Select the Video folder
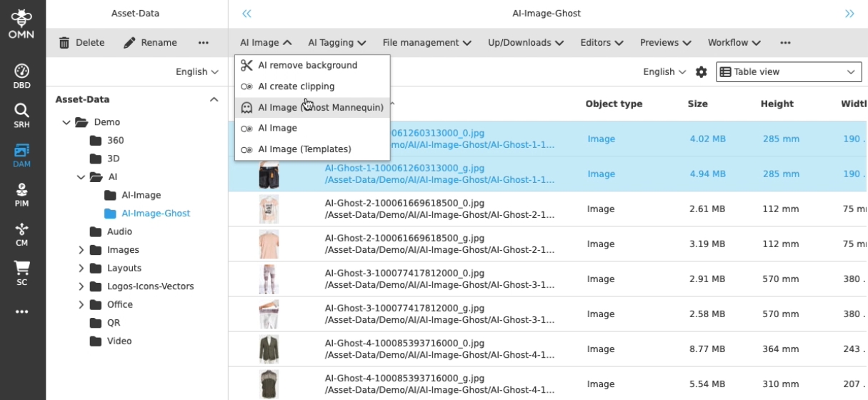The height and width of the screenshot is (400, 868). [119, 341]
